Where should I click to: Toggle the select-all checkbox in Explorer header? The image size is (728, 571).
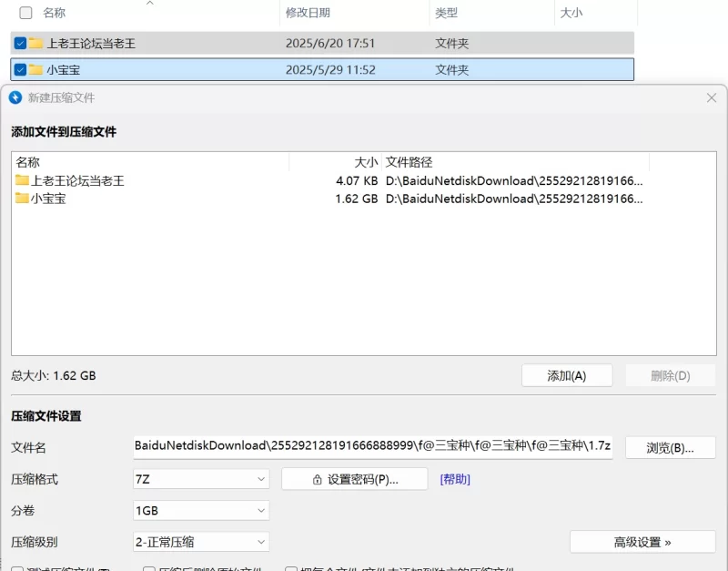click(x=26, y=13)
